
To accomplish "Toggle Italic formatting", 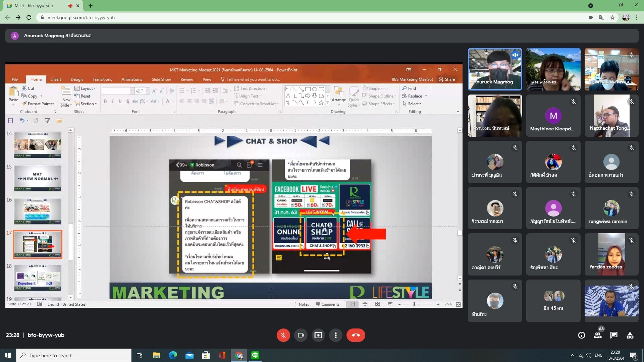I will (x=113, y=101).
